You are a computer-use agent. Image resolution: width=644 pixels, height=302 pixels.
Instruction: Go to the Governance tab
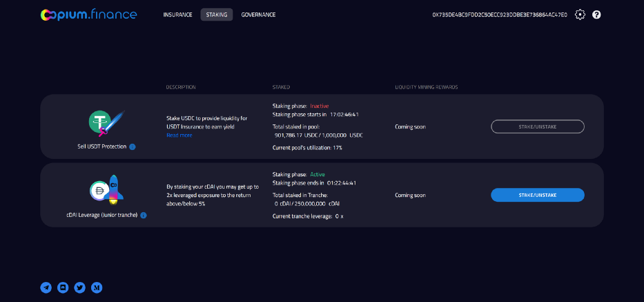[258, 15]
